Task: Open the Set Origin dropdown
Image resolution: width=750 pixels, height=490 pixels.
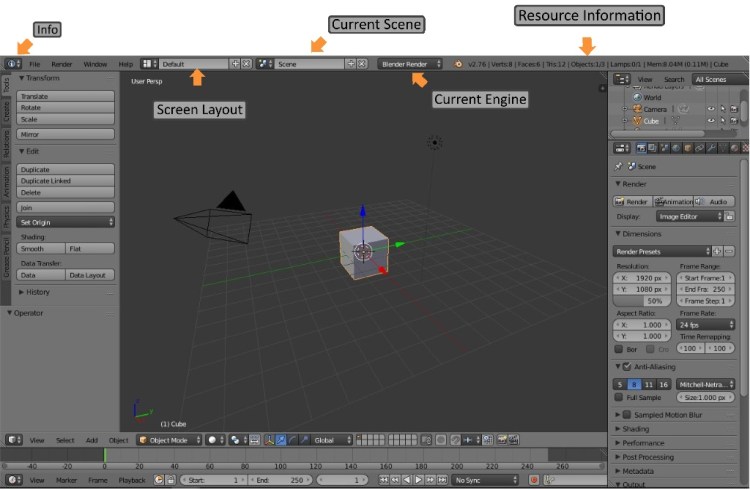Action: tap(66, 222)
